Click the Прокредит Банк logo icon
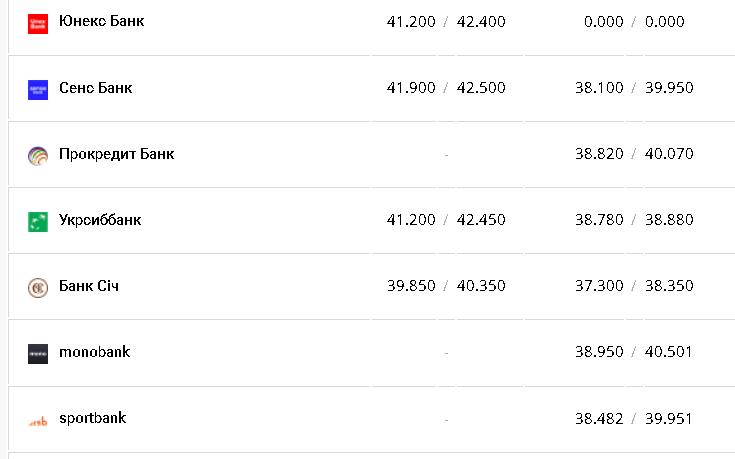735x459 pixels. 38,155
